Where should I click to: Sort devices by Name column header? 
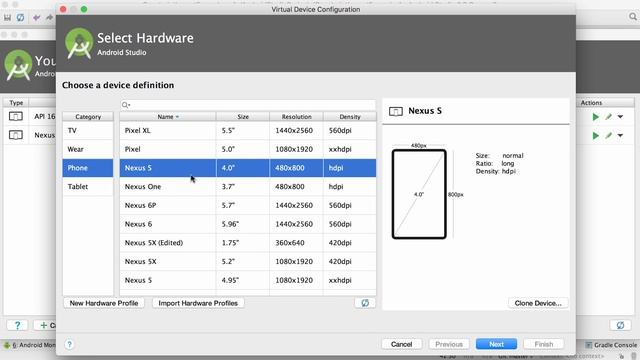pyautogui.click(x=168, y=117)
